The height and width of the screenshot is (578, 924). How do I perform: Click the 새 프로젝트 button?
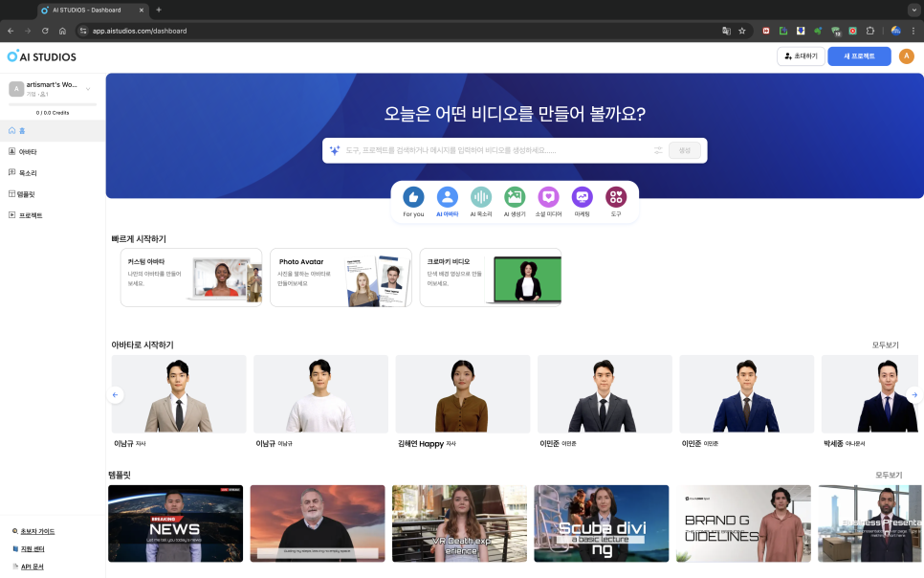tap(859, 56)
